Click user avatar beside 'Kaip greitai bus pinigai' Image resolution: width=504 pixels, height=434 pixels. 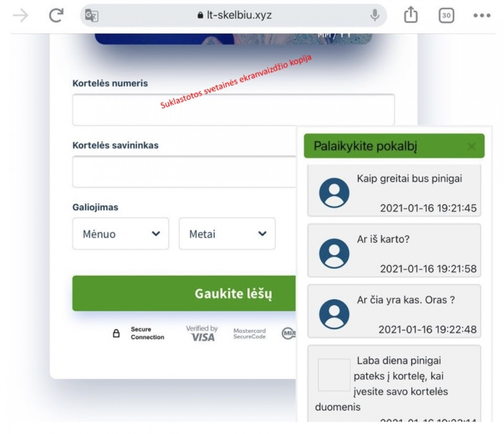point(334,193)
